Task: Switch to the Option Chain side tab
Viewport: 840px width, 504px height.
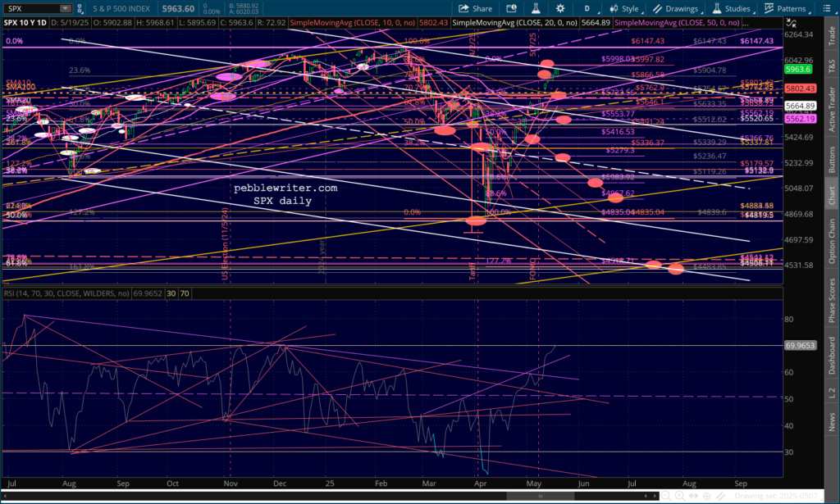Action: pyautogui.click(x=831, y=242)
